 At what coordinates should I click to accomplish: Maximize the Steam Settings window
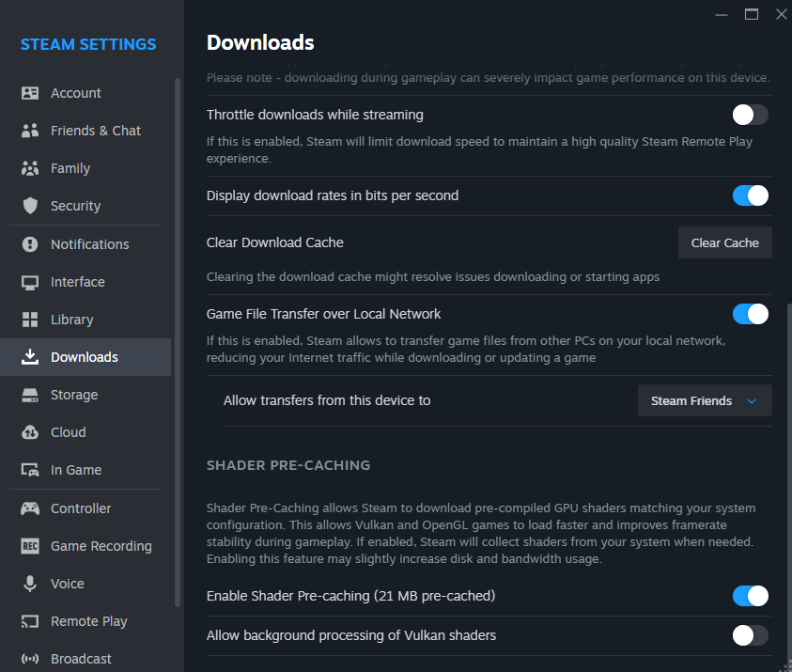[x=752, y=14]
